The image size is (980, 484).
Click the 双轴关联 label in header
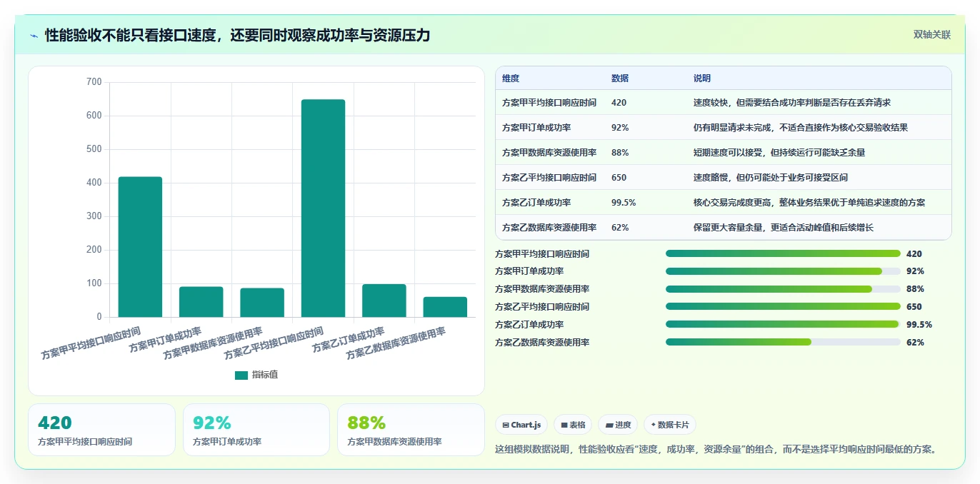click(931, 34)
